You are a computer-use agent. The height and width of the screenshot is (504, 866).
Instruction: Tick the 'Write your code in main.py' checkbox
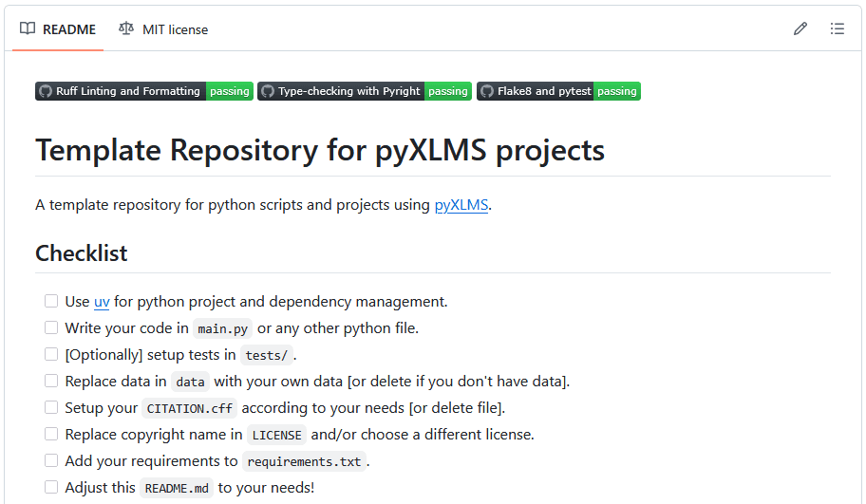pos(51,327)
